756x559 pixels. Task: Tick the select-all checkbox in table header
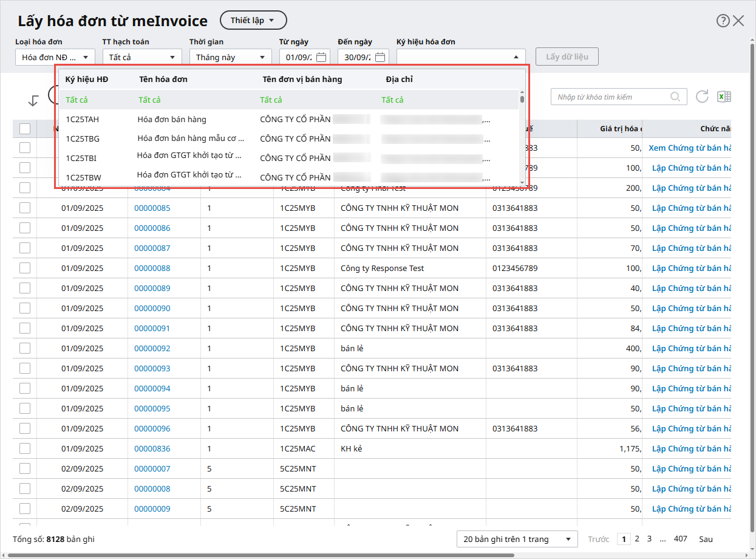click(x=25, y=128)
